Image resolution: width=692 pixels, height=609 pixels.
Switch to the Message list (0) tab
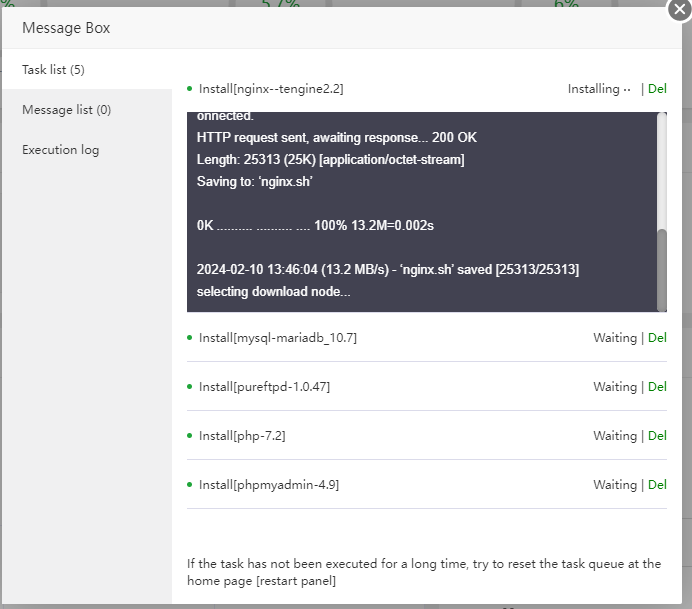[66, 110]
